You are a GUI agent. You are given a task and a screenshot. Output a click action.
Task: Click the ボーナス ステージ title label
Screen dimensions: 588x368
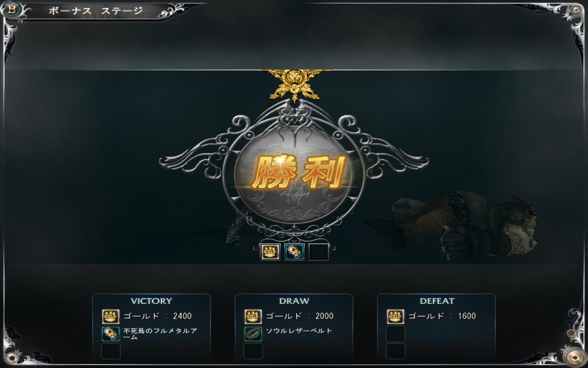(96, 11)
